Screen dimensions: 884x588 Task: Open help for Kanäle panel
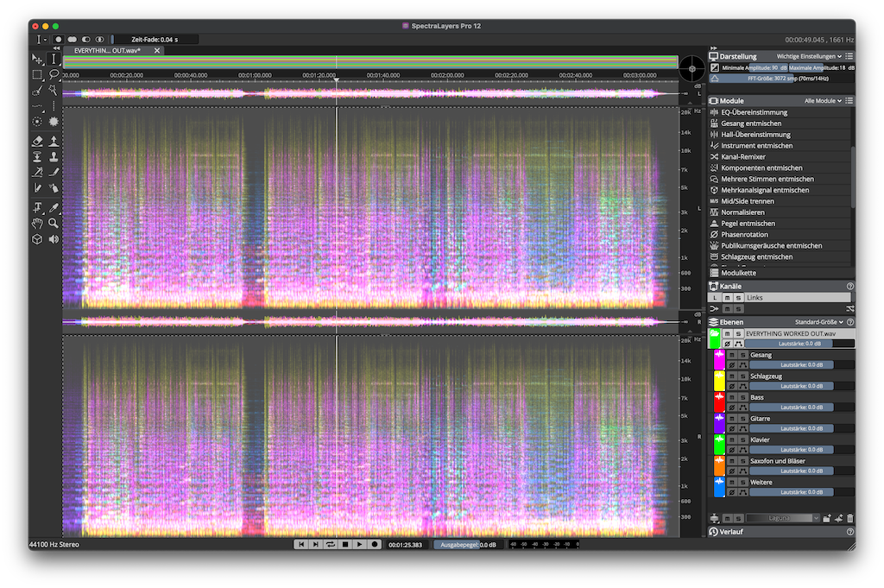(x=849, y=287)
